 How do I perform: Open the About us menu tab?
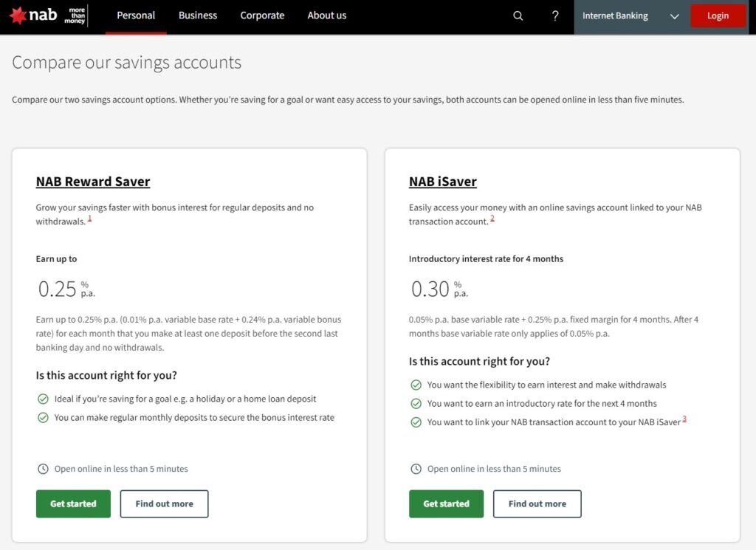pyautogui.click(x=327, y=16)
